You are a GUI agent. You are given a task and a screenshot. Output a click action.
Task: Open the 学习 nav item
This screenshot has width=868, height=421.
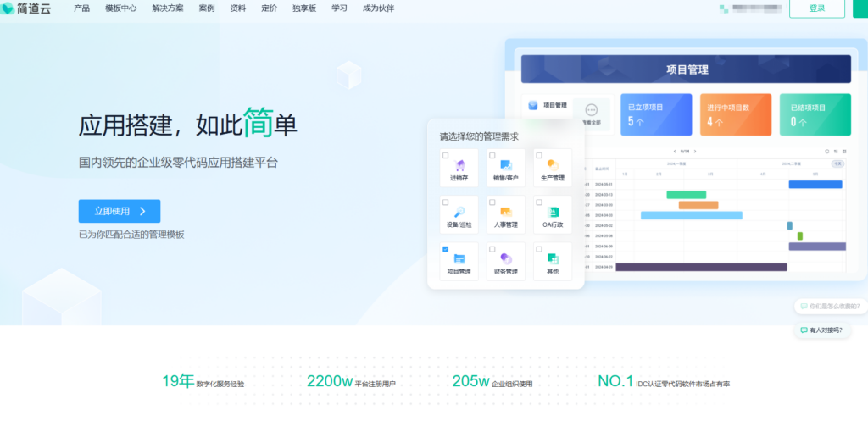pyautogui.click(x=339, y=8)
